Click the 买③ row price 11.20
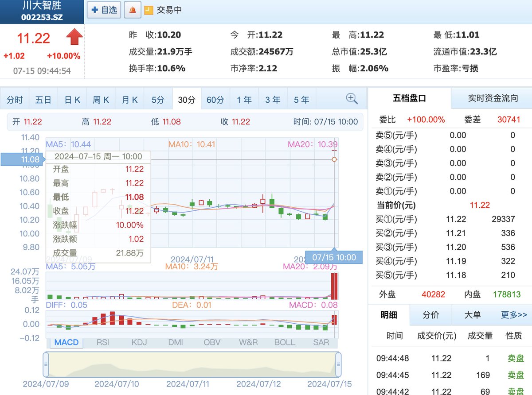This screenshot has height=395, width=532. pos(456,247)
